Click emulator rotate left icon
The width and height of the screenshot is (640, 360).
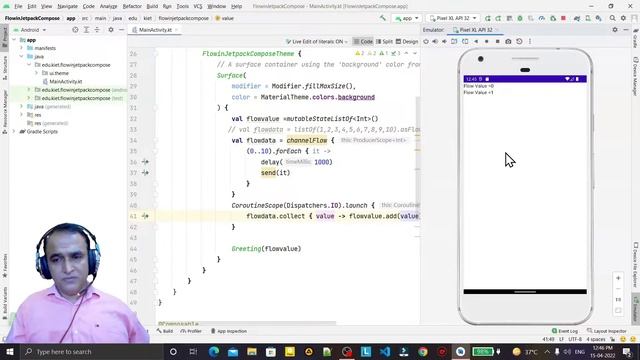(x=454, y=41)
